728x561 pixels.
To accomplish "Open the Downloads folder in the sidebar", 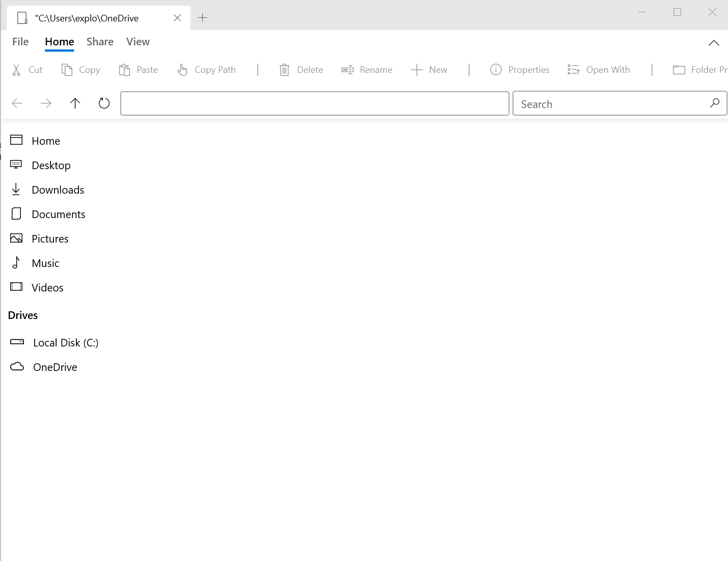I will (58, 189).
